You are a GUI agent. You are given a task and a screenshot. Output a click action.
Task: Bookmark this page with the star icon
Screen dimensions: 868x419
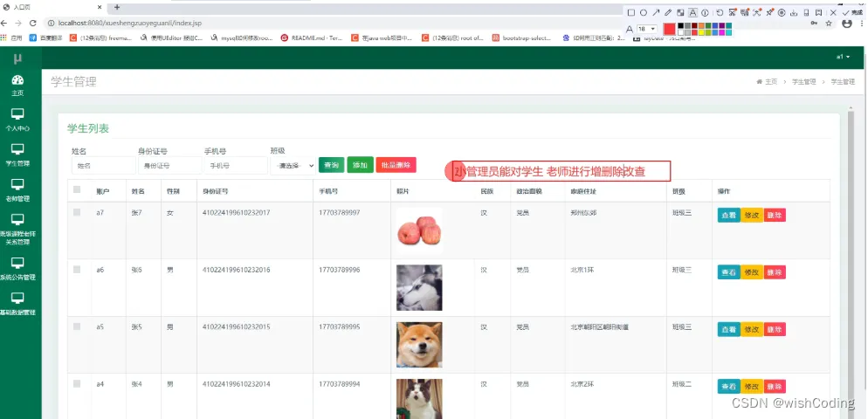[829, 24]
